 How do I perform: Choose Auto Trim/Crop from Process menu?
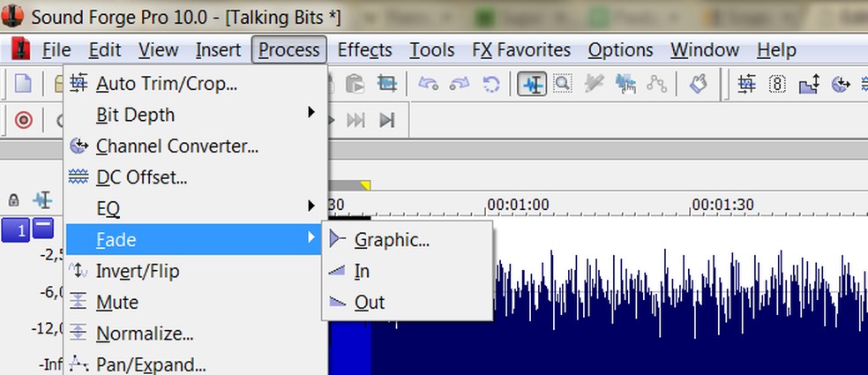click(x=194, y=84)
